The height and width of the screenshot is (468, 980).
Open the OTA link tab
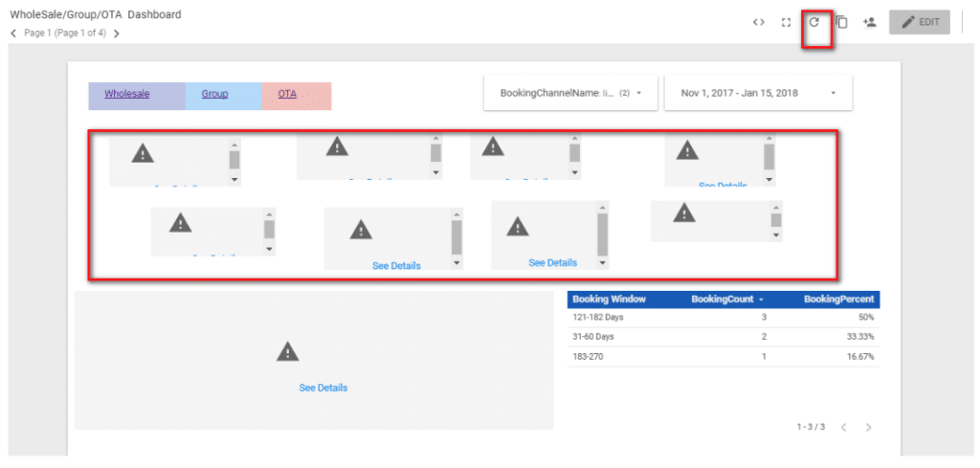point(287,95)
